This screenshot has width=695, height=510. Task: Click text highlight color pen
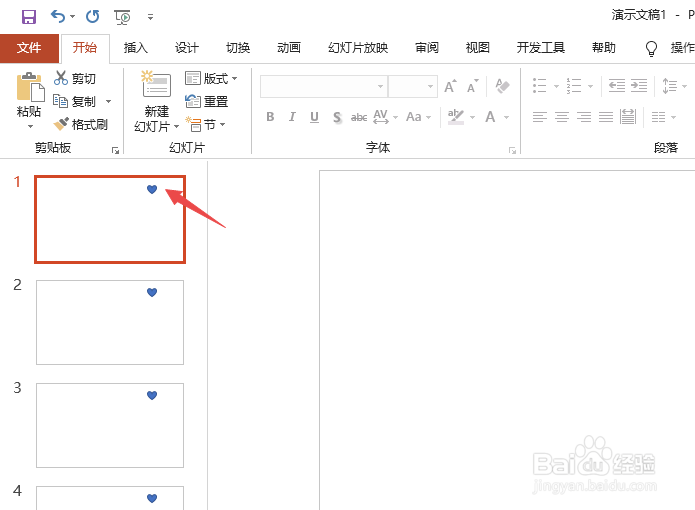click(456, 117)
